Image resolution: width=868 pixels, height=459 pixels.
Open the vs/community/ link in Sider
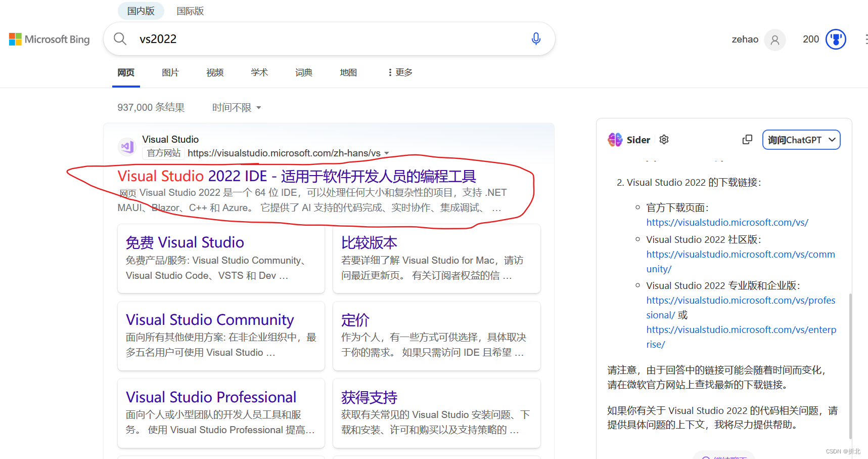click(741, 262)
